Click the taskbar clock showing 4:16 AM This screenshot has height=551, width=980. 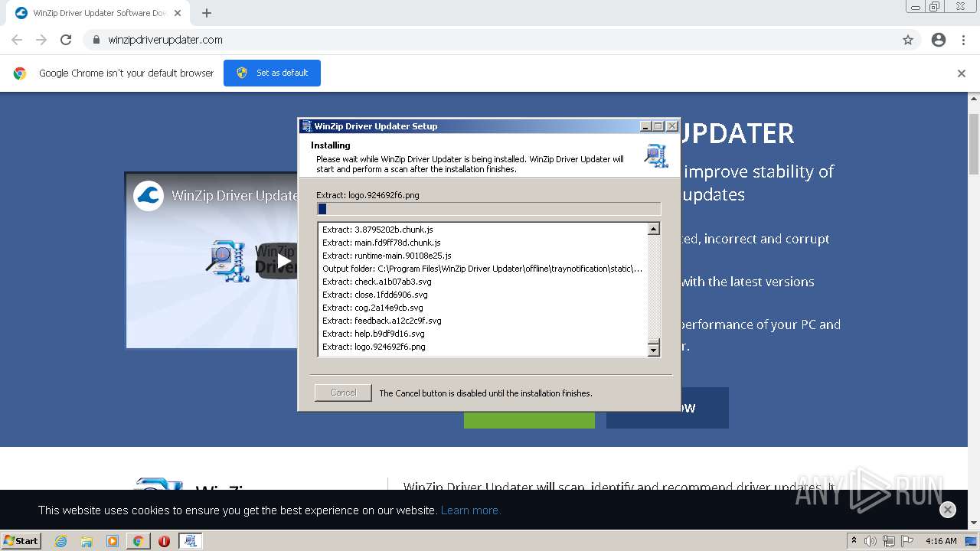click(x=941, y=541)
